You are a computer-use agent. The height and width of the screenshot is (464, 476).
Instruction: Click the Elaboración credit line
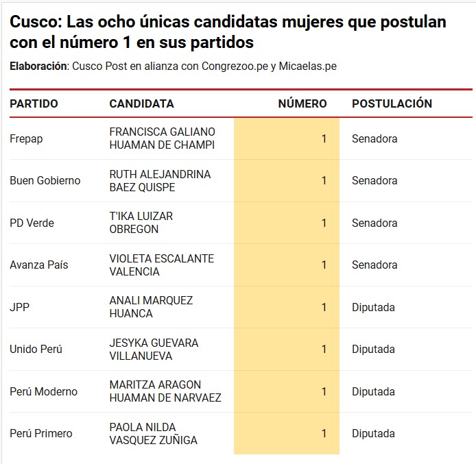[x=173, y=66]
